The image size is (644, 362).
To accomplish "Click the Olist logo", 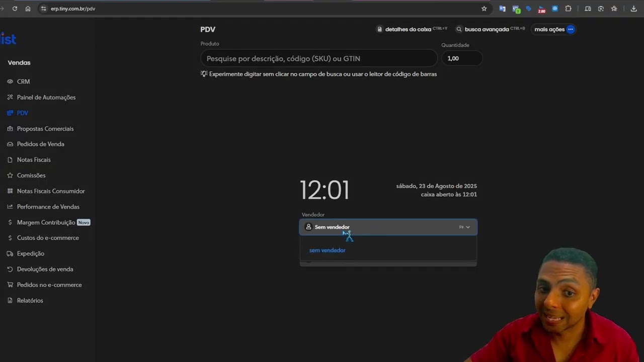I will pyautogui.click(x=8, y=39).
